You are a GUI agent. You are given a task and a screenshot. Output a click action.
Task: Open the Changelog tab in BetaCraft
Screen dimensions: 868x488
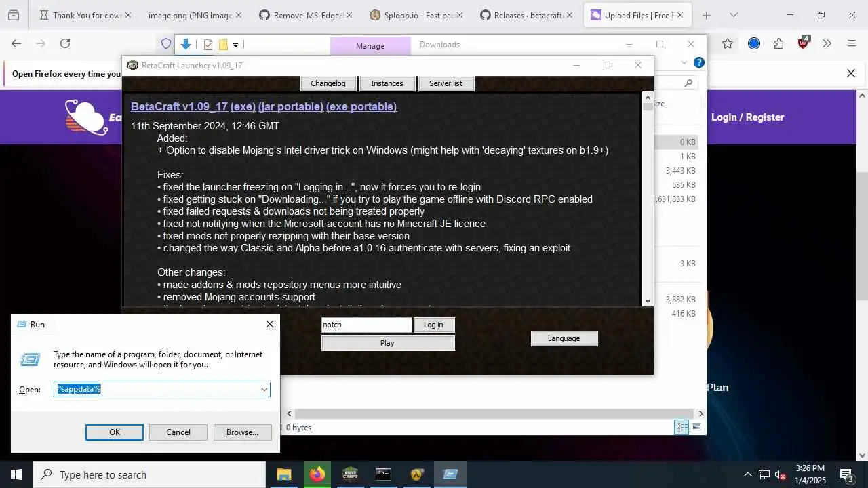[328, 83]
